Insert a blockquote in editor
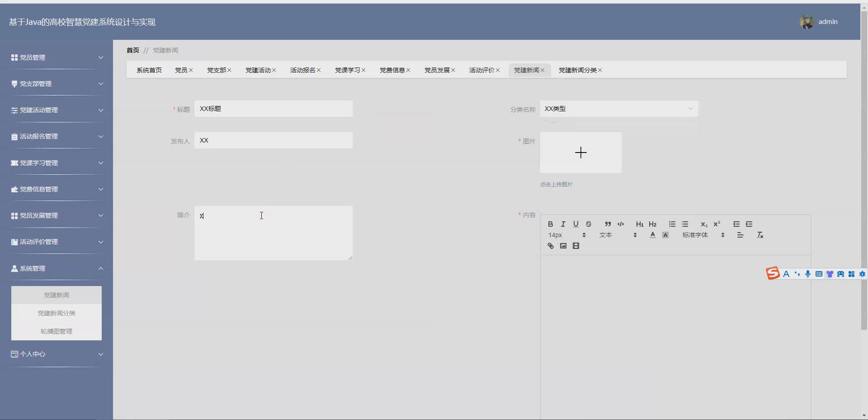Screen dimensions: 868x420 click(x=608, y=224)
